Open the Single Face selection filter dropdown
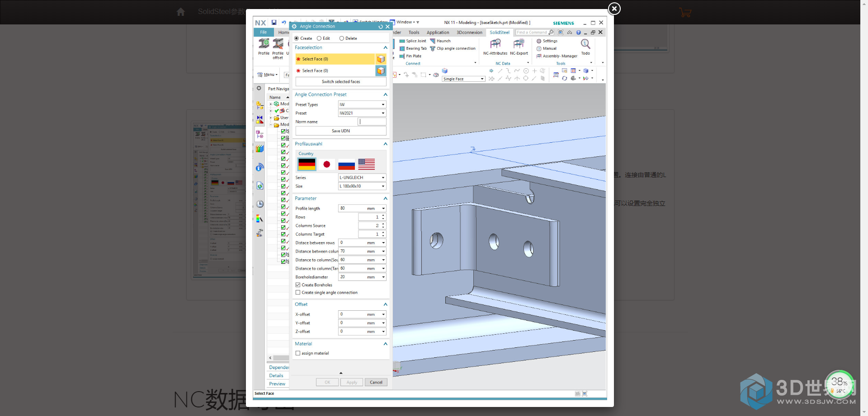Viewport: 868px width, 416px height. [x=464, y=79]
